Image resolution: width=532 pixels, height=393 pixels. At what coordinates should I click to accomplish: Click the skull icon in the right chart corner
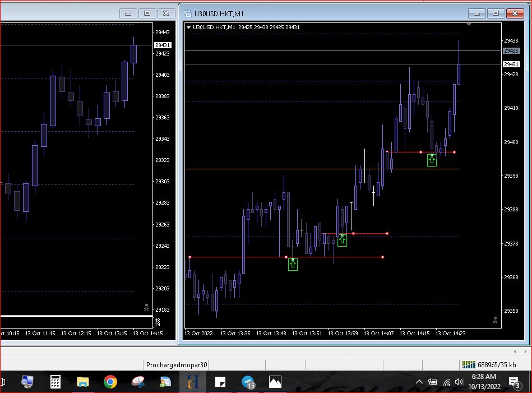495,320
